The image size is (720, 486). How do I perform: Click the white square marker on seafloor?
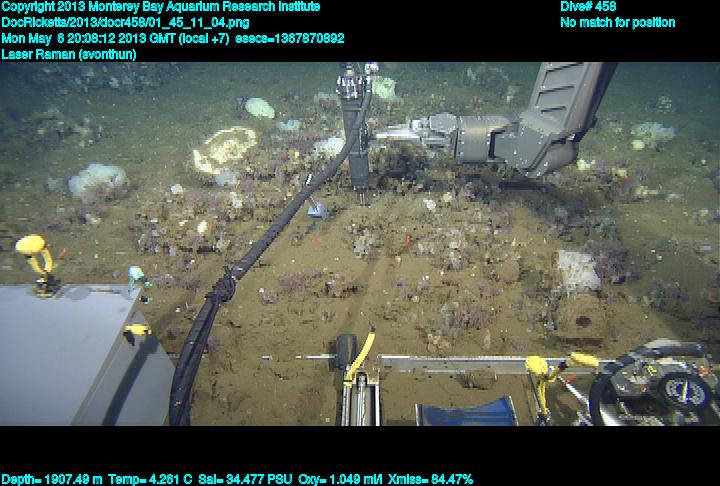pos(578,268)
